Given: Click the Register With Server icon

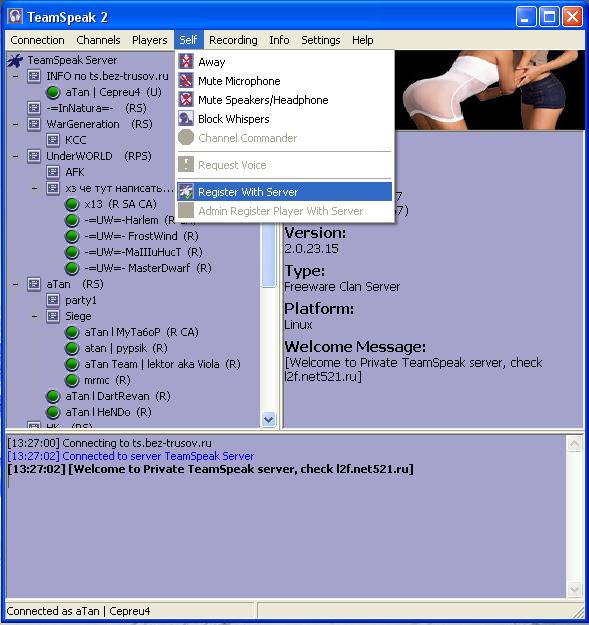Looking at the screenshot, I should click(x=186, y=192).
